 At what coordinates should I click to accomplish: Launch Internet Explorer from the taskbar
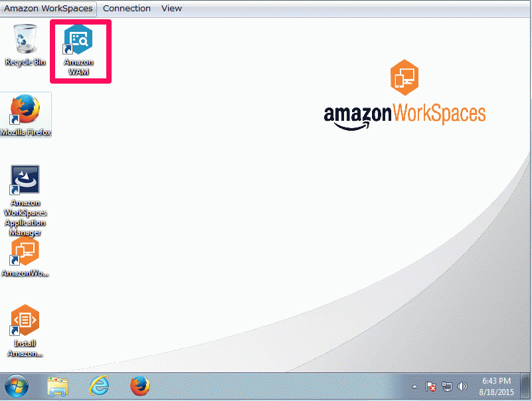pos(99,386)
